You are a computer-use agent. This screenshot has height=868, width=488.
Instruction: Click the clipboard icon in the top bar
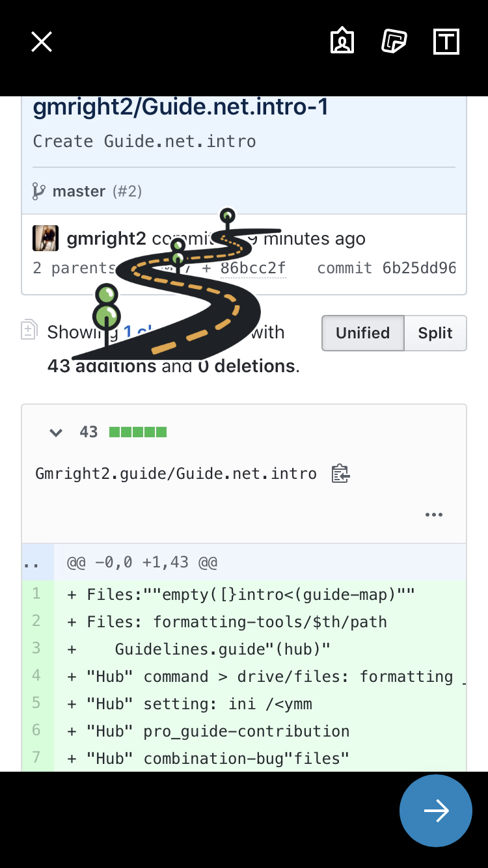tap(394, 40)
